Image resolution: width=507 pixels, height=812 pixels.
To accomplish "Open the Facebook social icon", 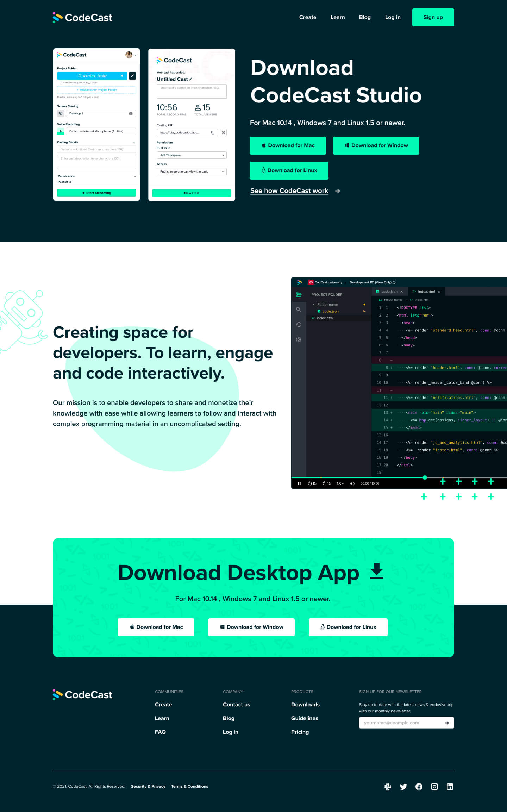I will coord(419,787).
